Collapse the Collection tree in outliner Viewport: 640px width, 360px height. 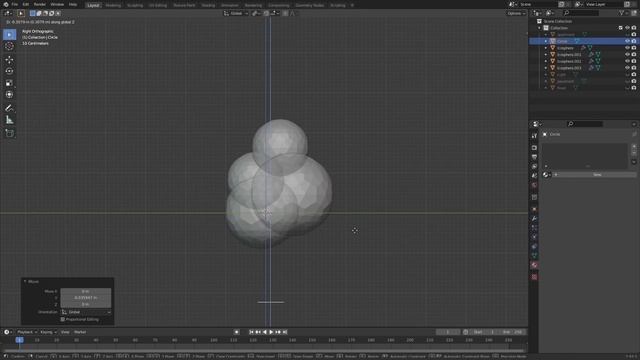click(540, 28)
